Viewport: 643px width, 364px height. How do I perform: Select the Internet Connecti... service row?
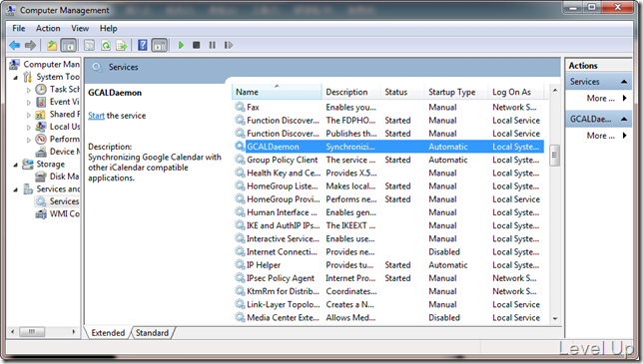[x=388, y=252]
